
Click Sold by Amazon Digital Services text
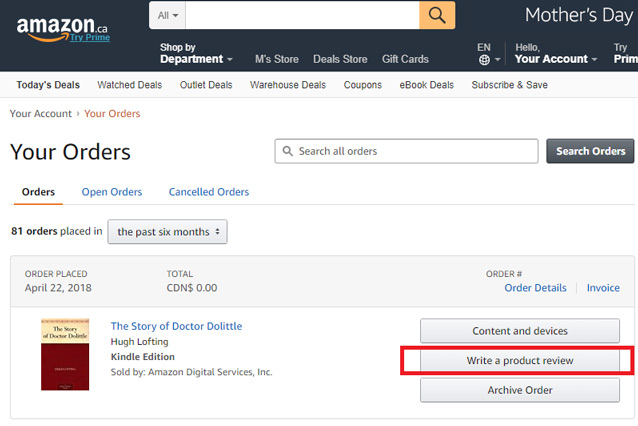[191, 372]
